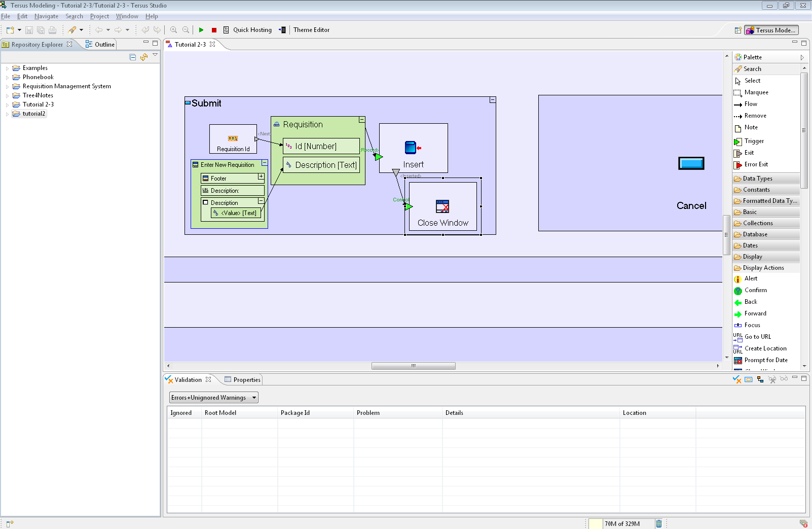Click the Go to URL palette item

tap(757, 337)
